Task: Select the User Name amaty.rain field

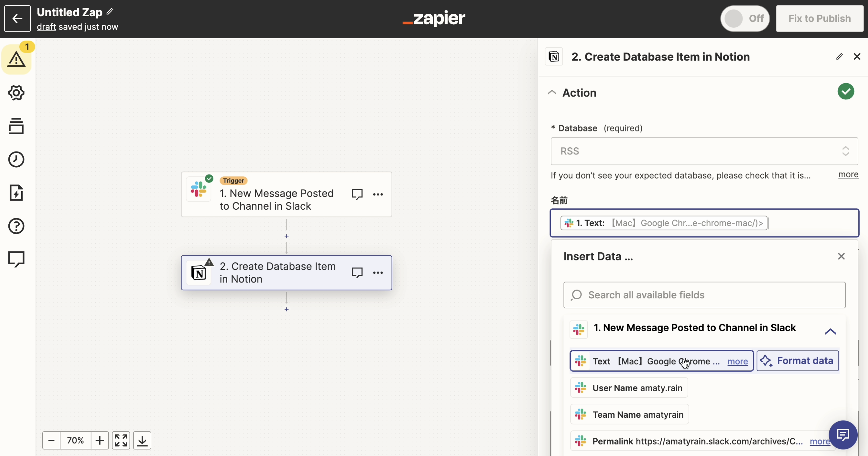Action: coord(629,387)
